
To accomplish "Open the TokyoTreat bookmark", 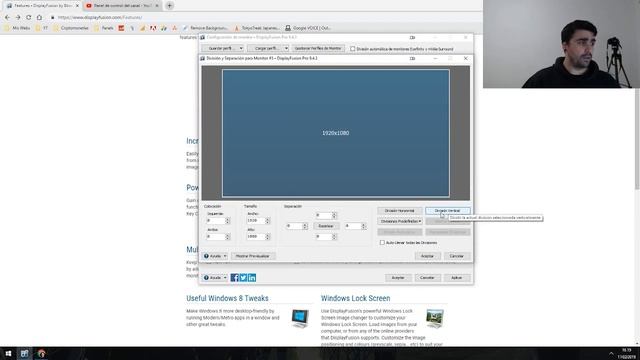I will [x=257, y=28].
